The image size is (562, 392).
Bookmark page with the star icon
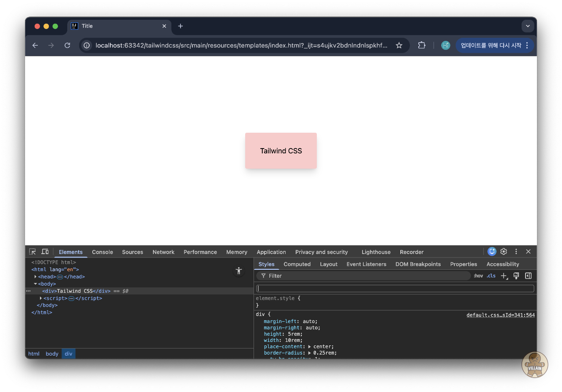[x=399, y=45]
